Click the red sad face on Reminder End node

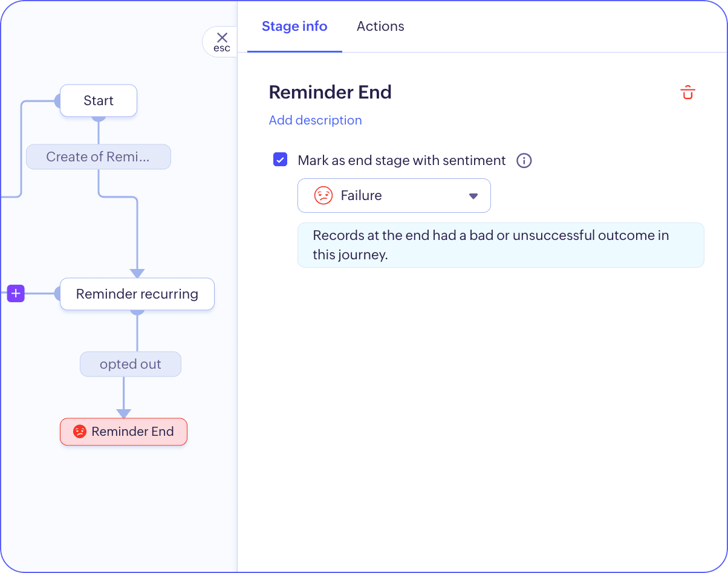coord(79,432)
